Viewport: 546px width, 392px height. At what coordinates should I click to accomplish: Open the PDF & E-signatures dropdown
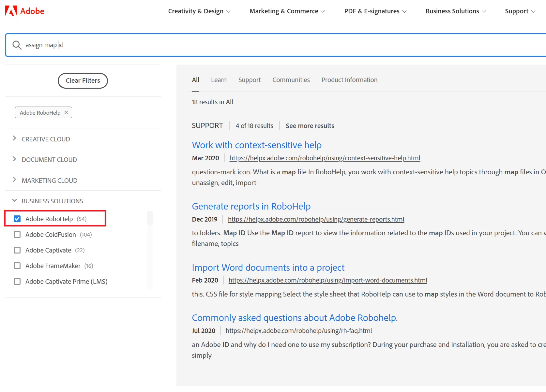[375, 11]
